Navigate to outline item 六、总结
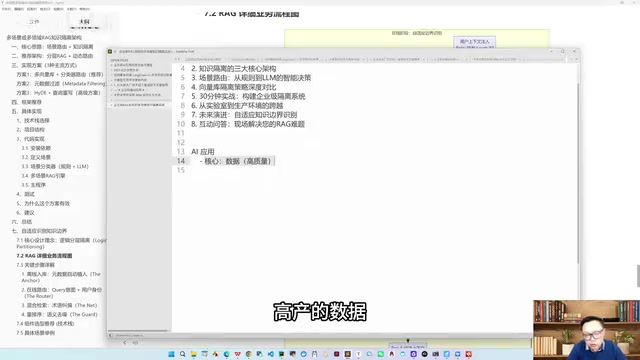Image resolution: width=640 pixels, height=360 pixels. (x=22, y=222)
